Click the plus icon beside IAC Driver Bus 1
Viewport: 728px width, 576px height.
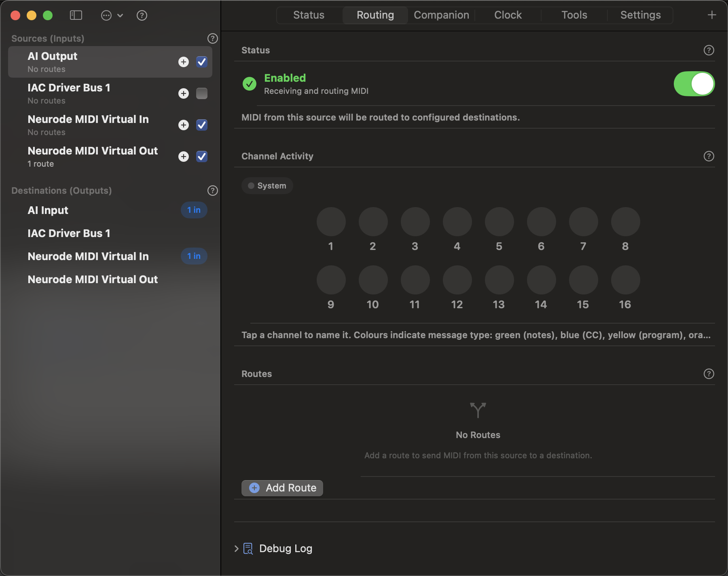[184, 93]
